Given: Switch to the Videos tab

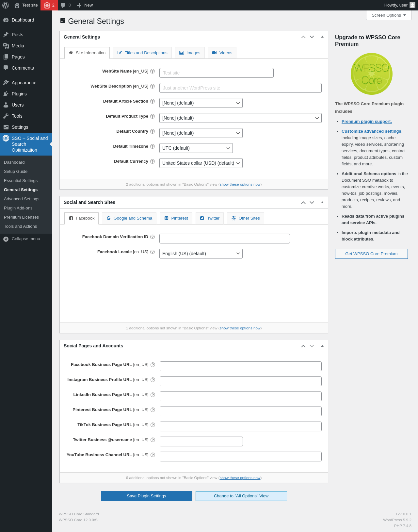Looking at the screenshot, I should click(222, 53).
